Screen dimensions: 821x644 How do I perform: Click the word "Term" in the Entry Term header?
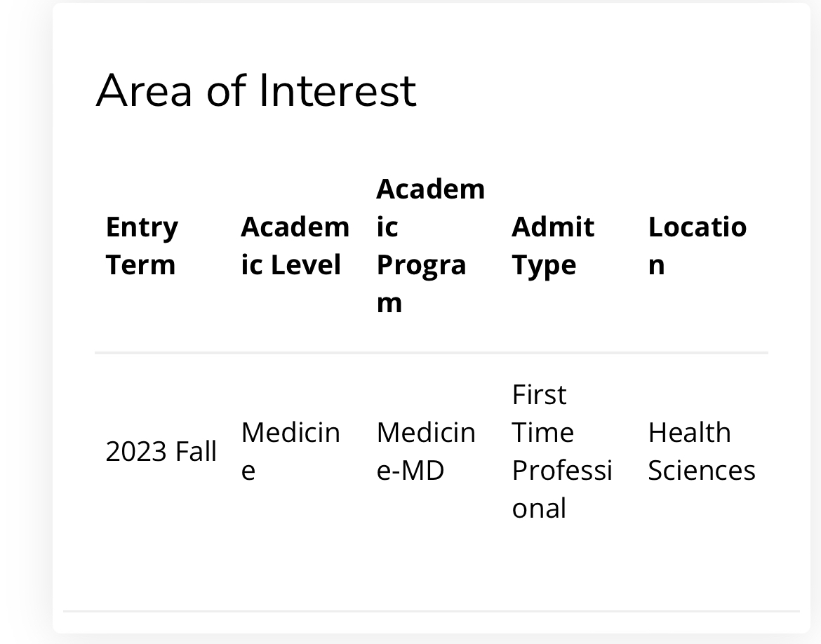(140, 264)
